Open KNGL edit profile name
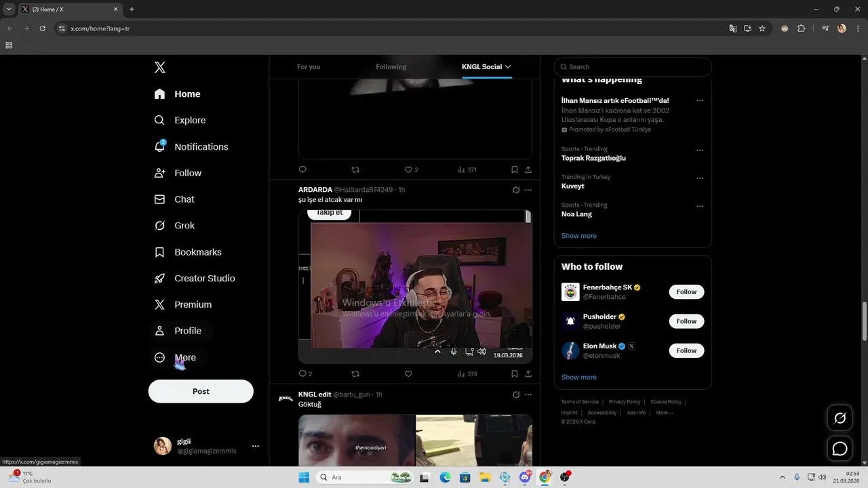This screenshot has height=488, width=868. [315, 394]
